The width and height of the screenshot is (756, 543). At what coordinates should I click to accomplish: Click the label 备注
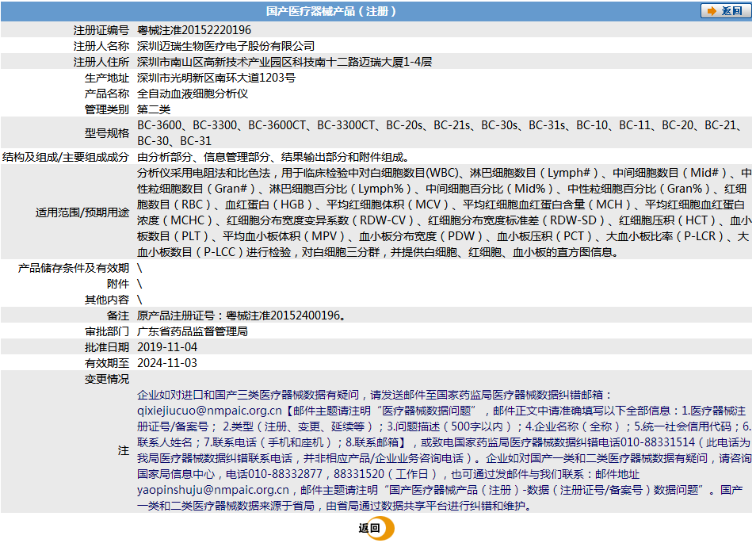[x=118, y=315]
